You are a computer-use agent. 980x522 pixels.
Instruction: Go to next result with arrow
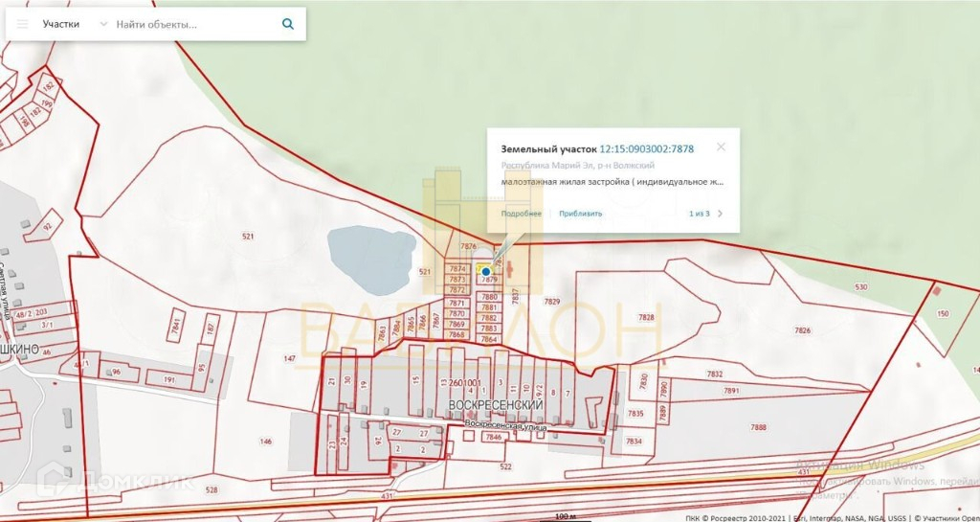tap(721, 214)
